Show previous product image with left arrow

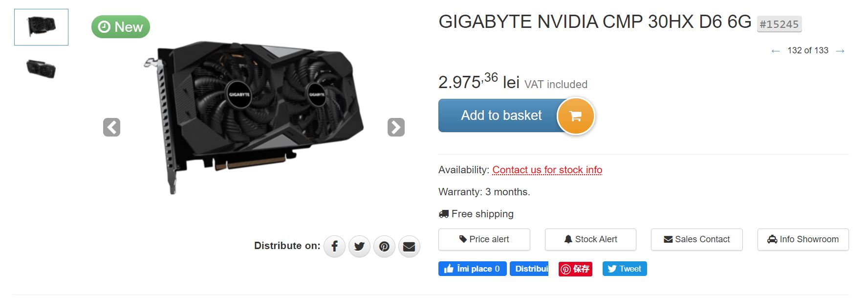[112, 127]
